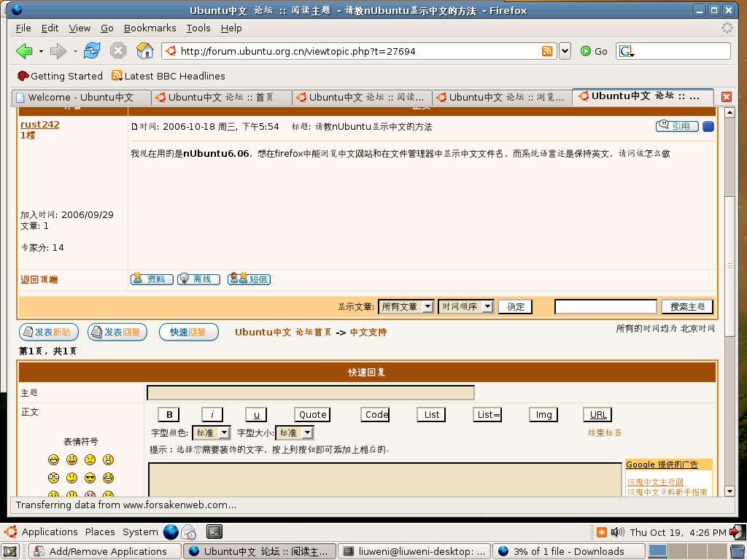The height and width of the screenshot is (560, 747).
Task: Click the 快速回复 quick reply button
Action: (x=189, y=332)
